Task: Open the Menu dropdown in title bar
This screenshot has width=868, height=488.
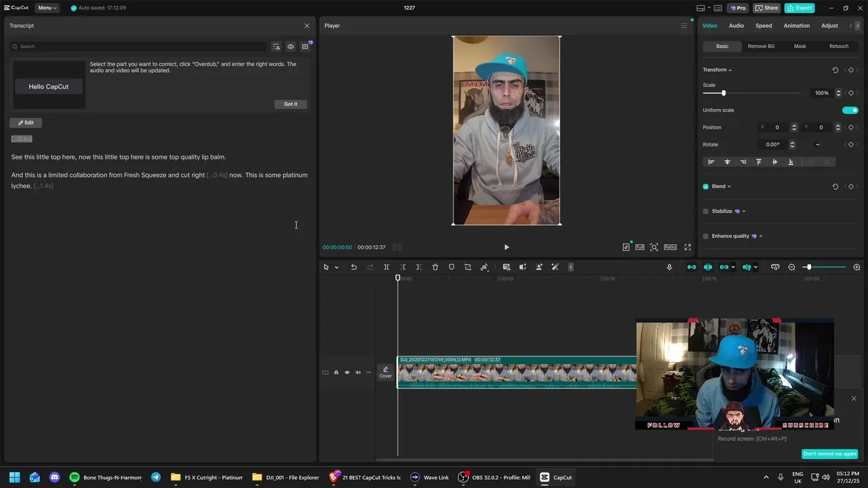Action: tap(47, 8)
